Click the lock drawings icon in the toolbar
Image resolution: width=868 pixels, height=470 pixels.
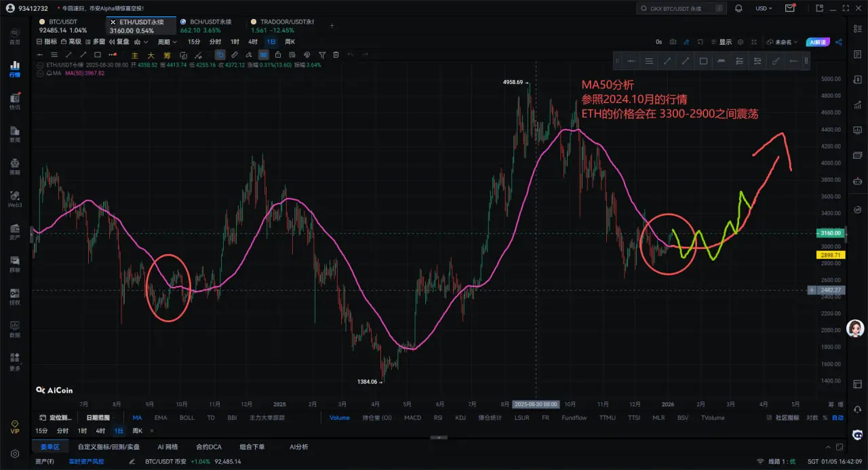278,54
